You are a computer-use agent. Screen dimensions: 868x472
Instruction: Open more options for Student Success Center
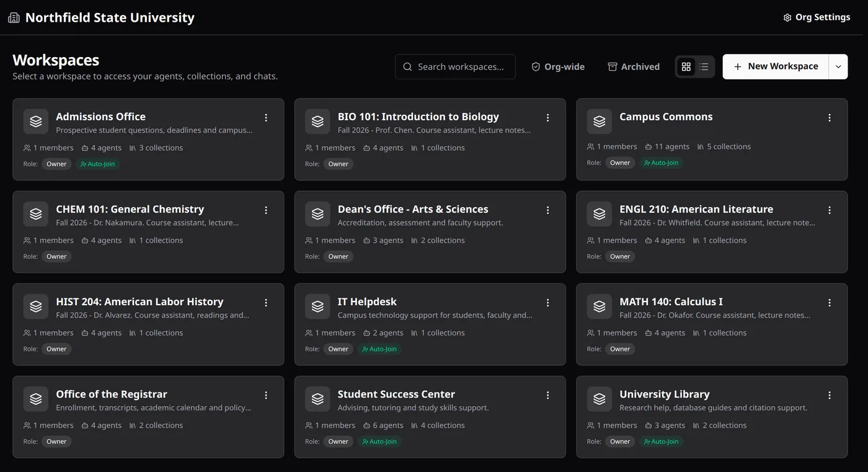click(548, 395)
